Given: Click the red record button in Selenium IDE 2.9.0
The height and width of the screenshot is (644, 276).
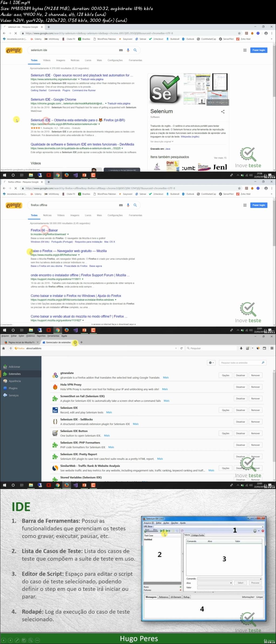Looking at the screenshot, I should coord(263,531).
